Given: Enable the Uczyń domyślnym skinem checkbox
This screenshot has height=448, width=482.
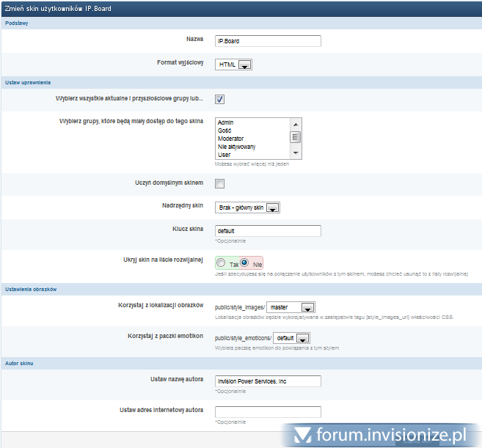Looking at the screenshot, I should click(x=220, y=183).
